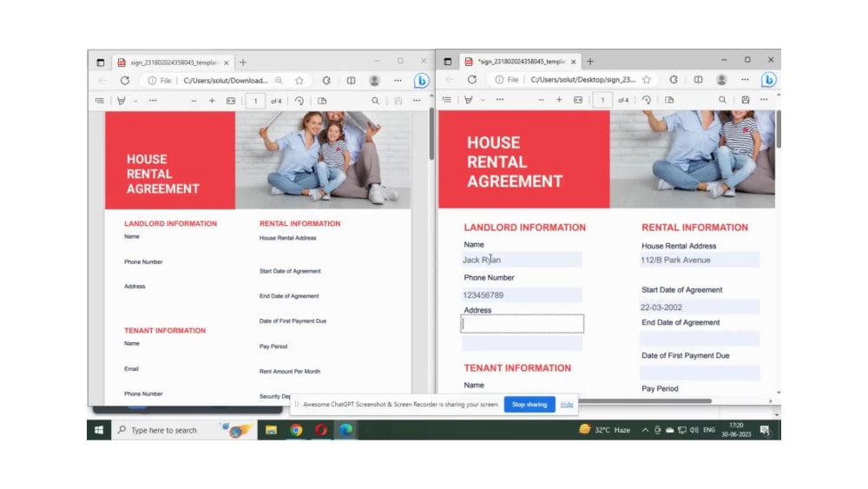
Task: Open table of contents in right PDF window
Action: [x=447, y=100]
